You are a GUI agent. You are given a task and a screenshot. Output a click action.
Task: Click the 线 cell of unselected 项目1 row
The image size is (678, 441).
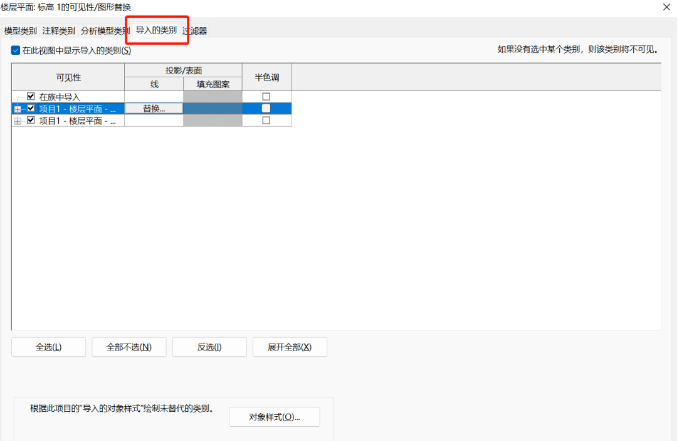154,121
